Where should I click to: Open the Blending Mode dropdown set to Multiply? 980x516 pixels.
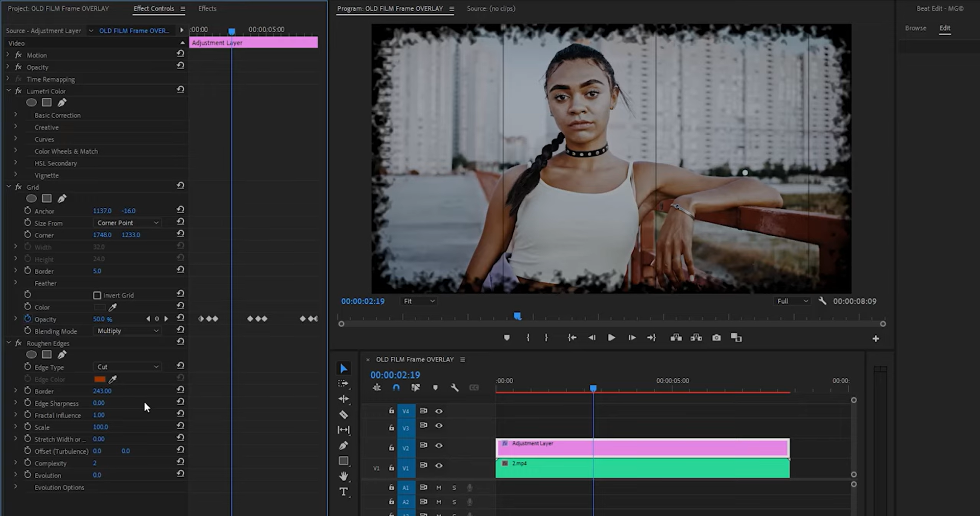pos(126,331)
